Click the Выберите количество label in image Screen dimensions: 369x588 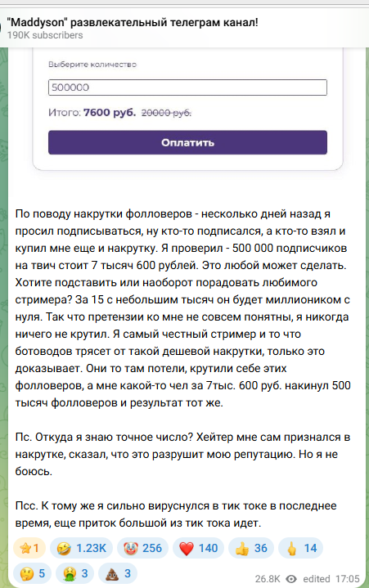(92, 65)
